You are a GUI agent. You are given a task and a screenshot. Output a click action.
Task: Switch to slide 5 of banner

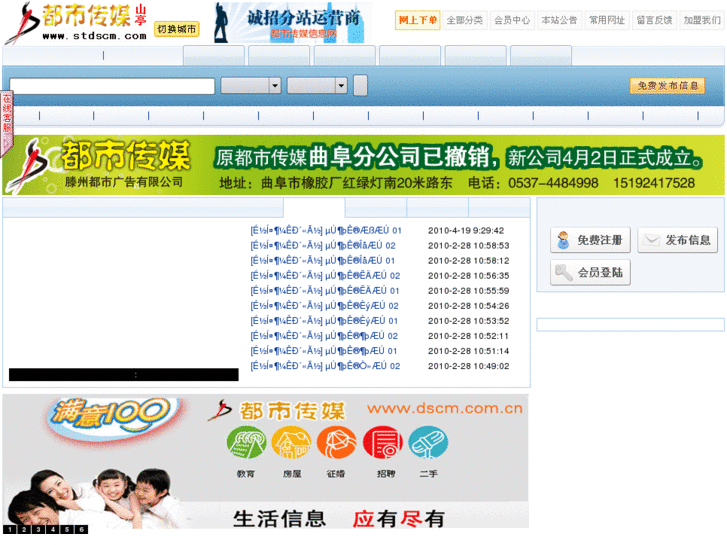(67, 529)
